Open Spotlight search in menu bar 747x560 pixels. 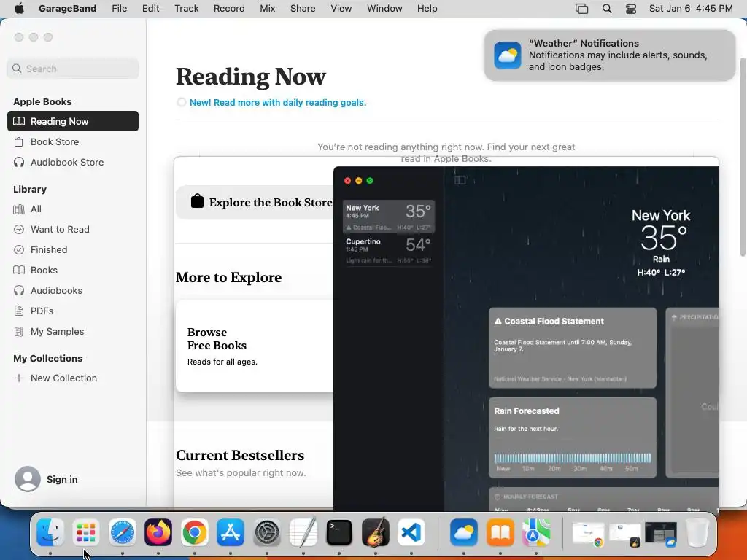click(x=606, y=9)
